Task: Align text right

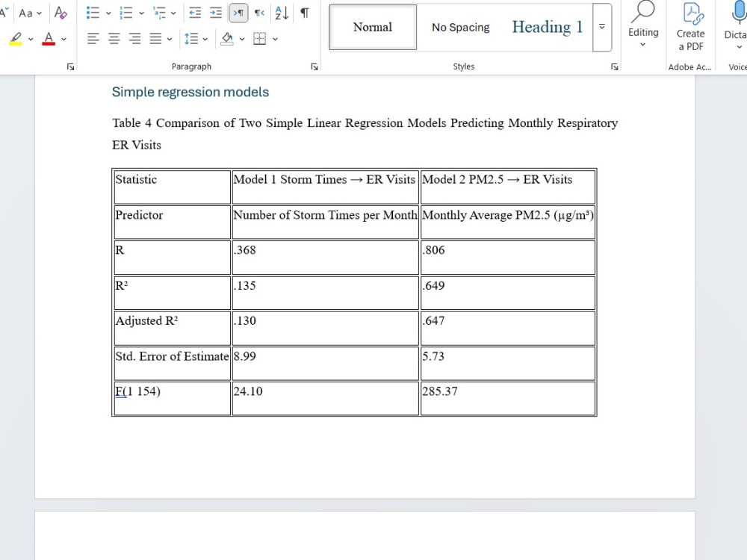Action: (x=134, y=39)
